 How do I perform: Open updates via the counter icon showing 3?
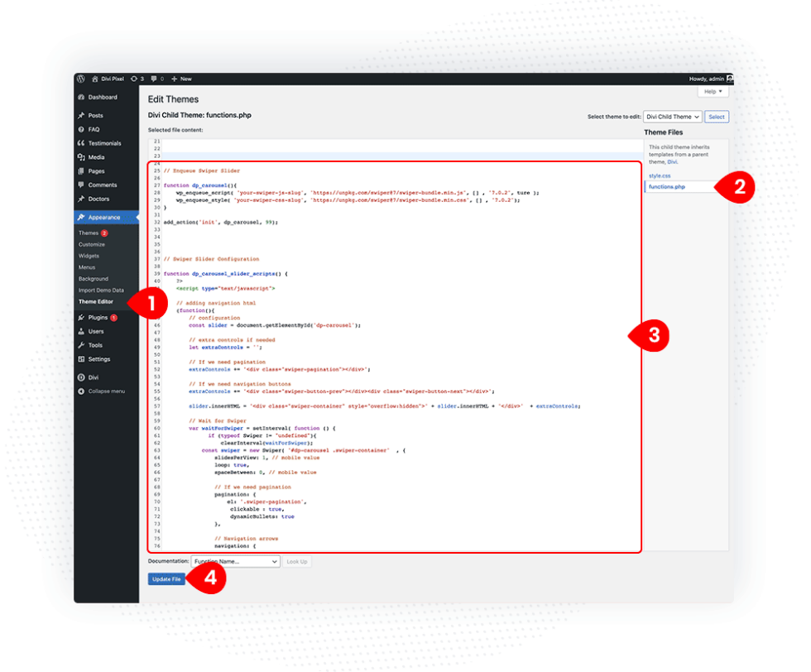click(136, 79)
